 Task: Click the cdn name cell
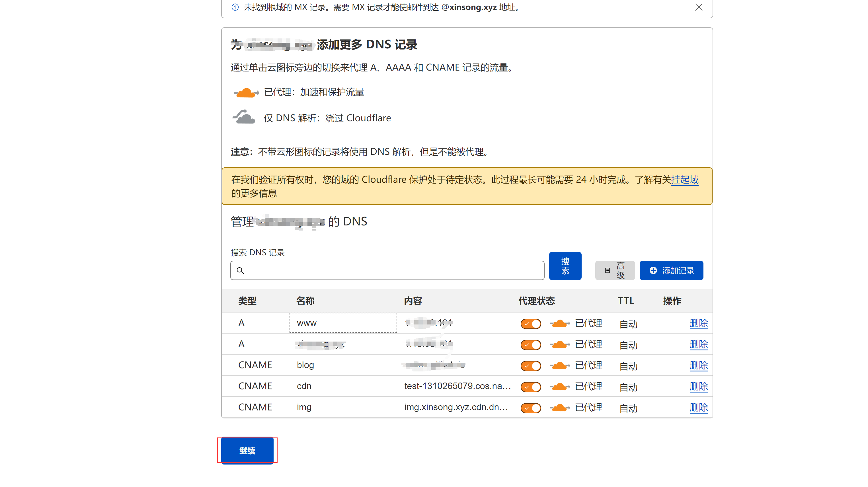pos(304,386)
